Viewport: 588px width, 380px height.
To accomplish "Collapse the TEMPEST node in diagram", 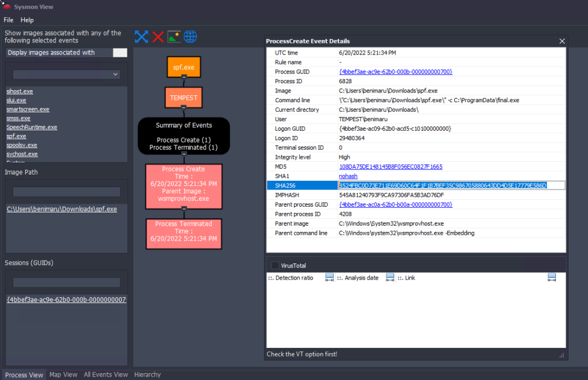I will (x=184, y=107).
